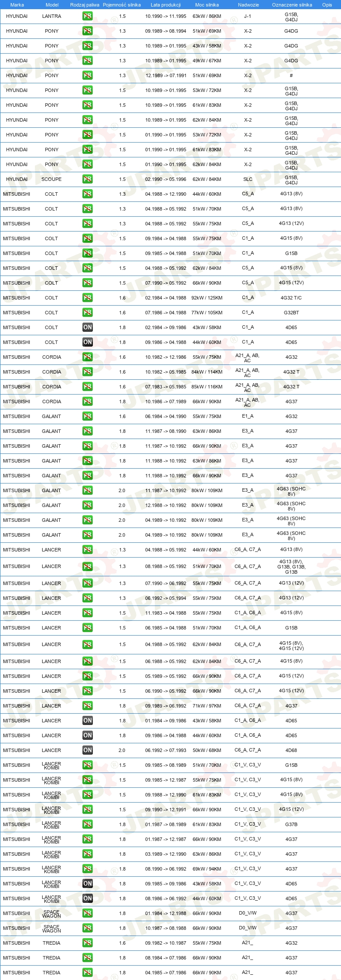Select the SCOUPE model cell
The width and height of the screenshot is (341, 980).
51,179
